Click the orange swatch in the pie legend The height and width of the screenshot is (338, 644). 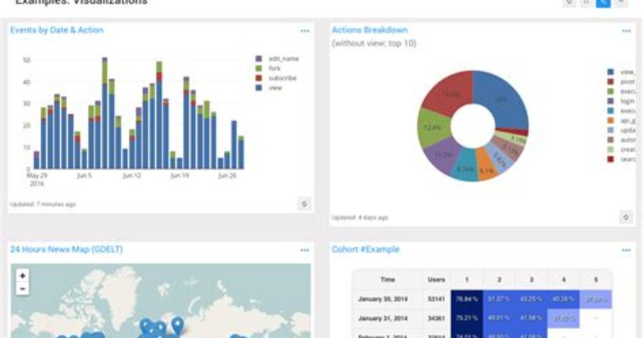[611, 121]
